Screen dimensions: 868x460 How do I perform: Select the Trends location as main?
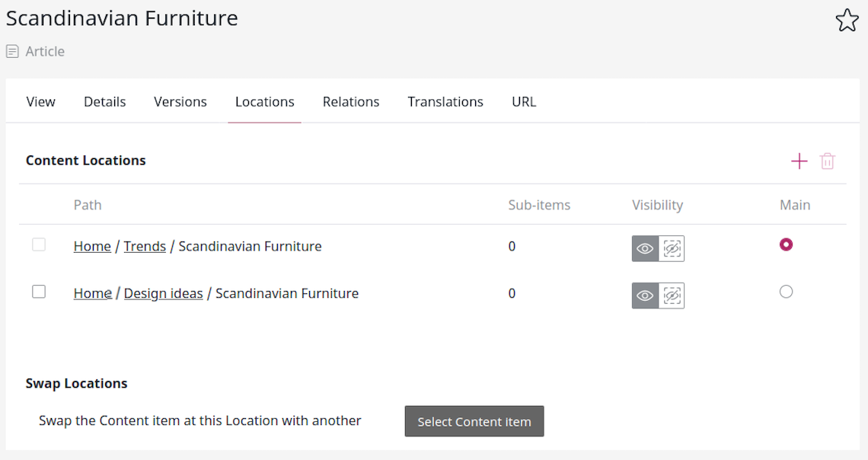click(x=786, y=244)
